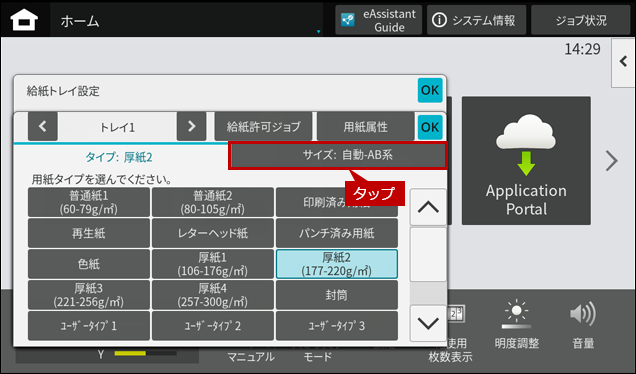
Task: Expand the side panel arrow under the clock
Action: [623, 62]
